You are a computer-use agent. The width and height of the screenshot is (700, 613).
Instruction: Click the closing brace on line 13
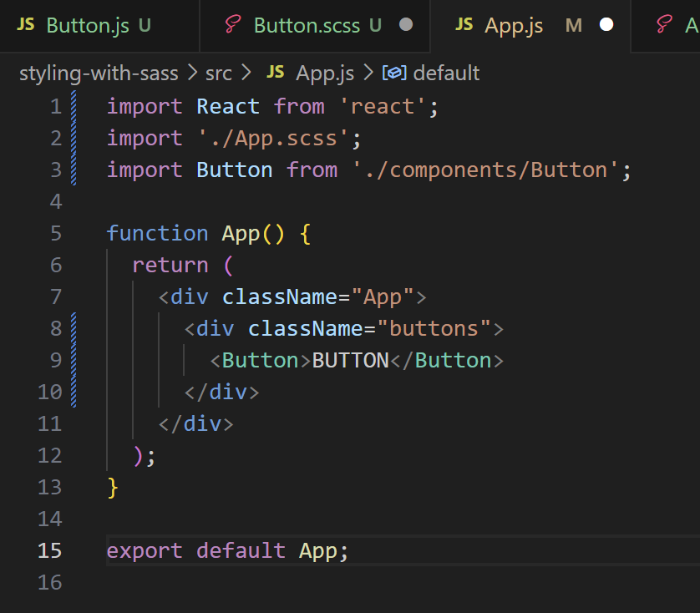click(113, 488)
